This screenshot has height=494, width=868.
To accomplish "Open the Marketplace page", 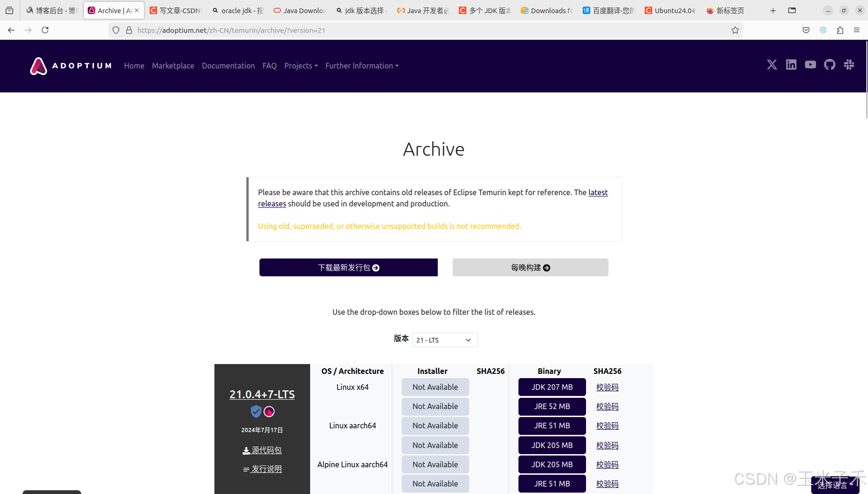I will pyautogui.click(x=173, y=66).
